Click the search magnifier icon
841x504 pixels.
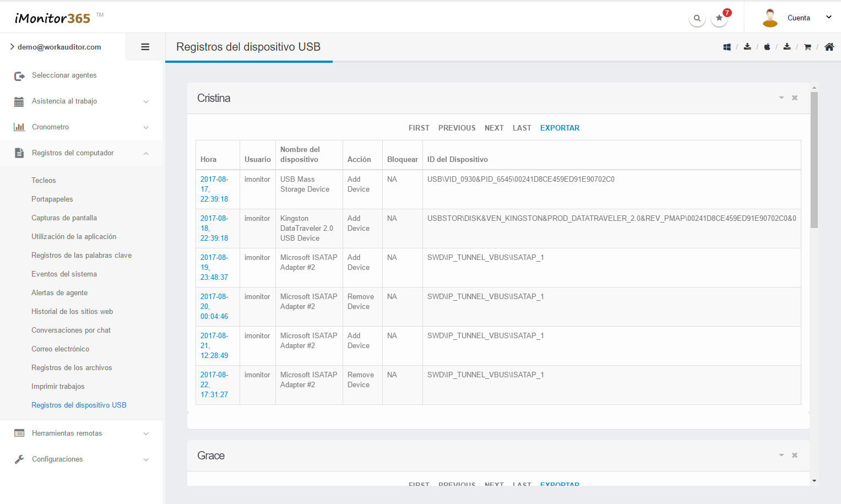tap(697, 18)
